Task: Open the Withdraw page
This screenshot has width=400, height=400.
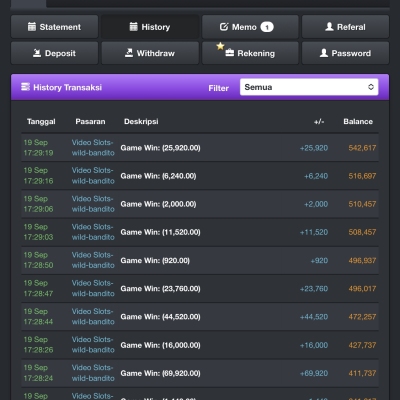Action: (x=150, y=53)
